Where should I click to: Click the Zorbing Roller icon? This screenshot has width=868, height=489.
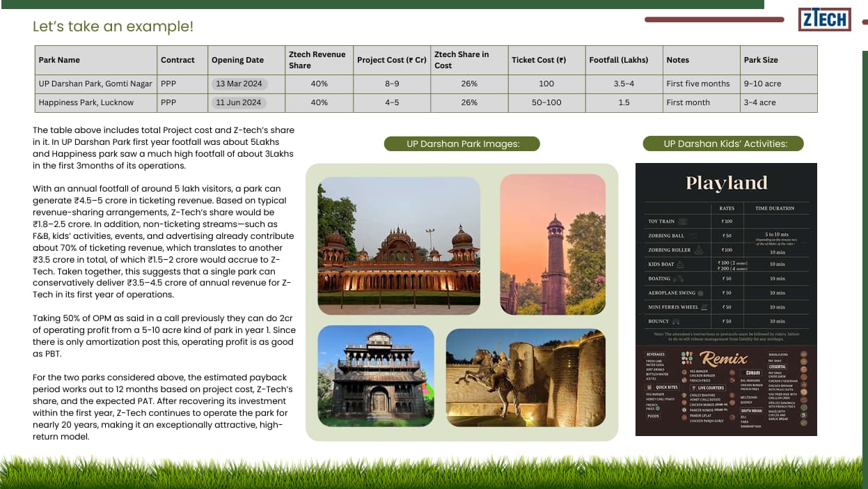(697, 250)
